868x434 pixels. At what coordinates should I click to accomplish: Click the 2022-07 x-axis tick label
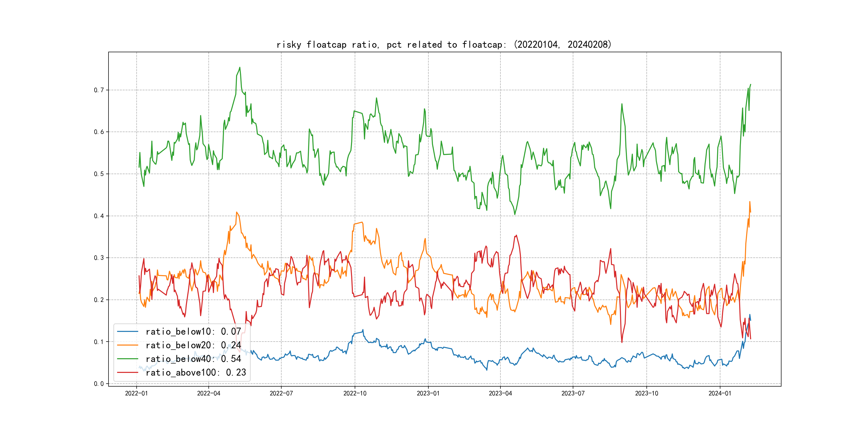pos(281,393)
